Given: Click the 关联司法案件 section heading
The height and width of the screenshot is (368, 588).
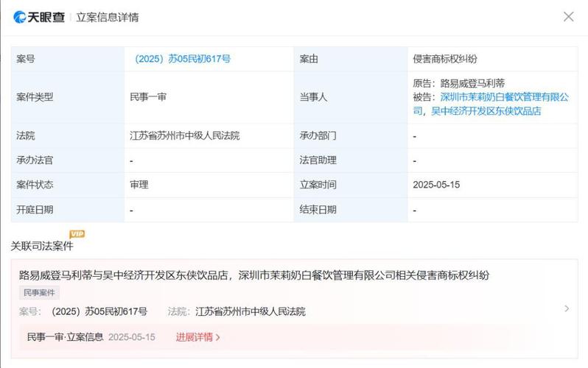Looking at the screenshot, I should click(42, 247).
